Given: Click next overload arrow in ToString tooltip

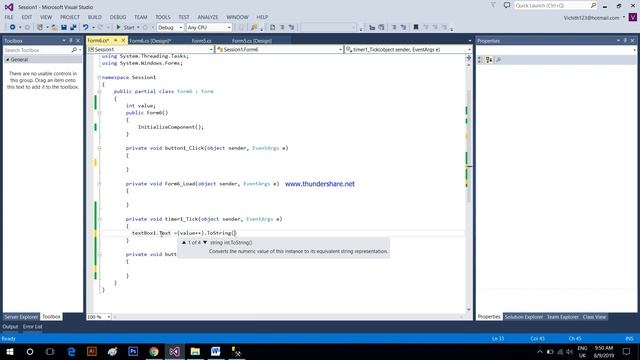Looking at the screenshot, I should (x=205, y=242).
